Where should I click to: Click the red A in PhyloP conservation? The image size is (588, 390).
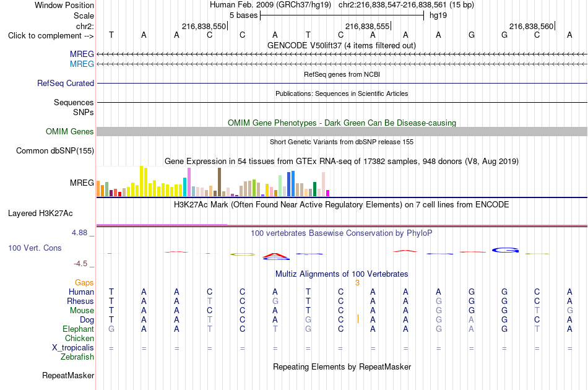(x=275, y=255)
